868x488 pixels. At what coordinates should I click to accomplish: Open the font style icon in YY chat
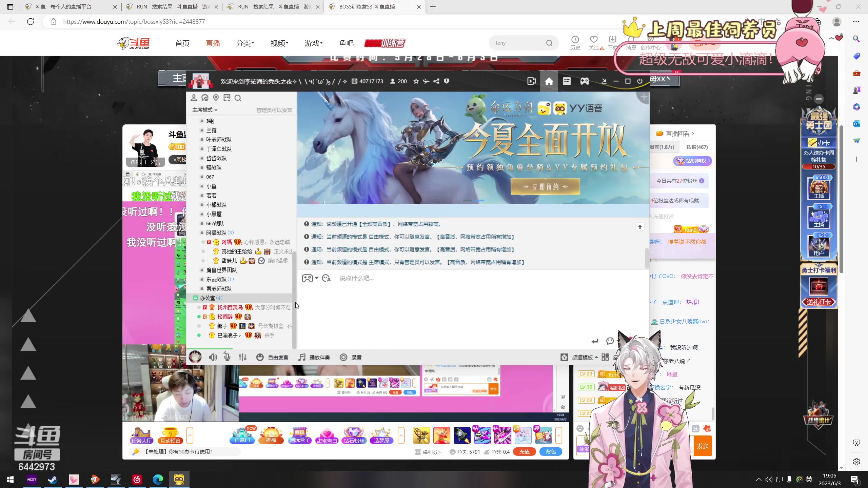click(326, 278)
